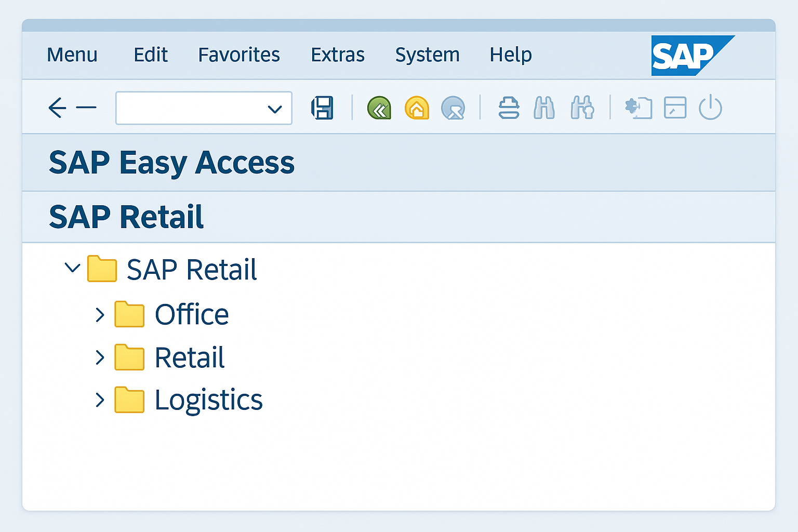Open the Extras menu
Viewport: 798px width, 532px height.
[x=338, y=55]
